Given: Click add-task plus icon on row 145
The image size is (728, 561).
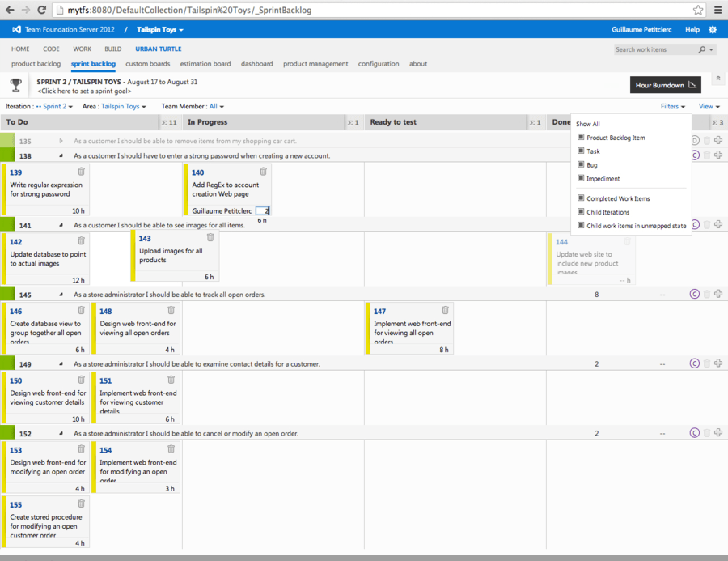Looking at the screenshot, I should pyautogui.click(x=718, y=294).
